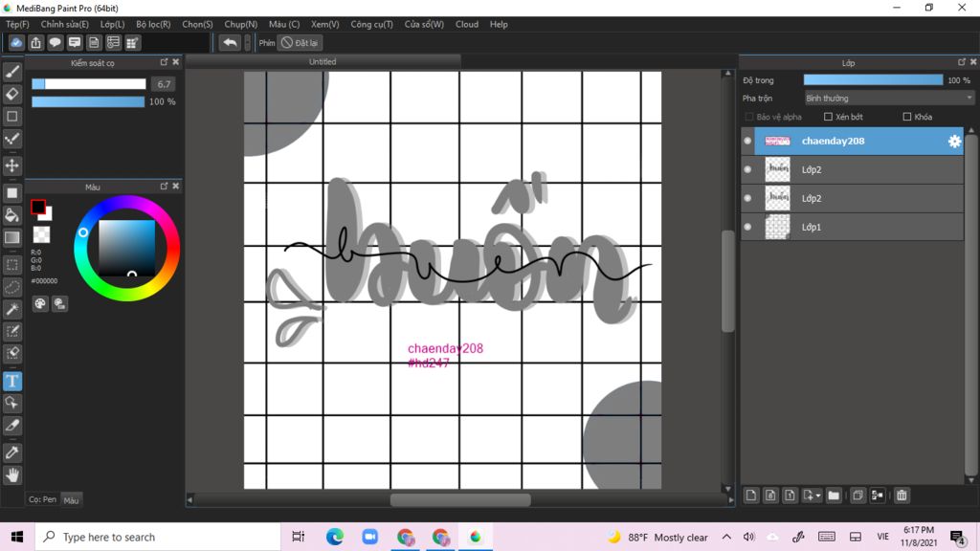Open the Chỉnh sửa(E) menu
Image resolution: width=980 pixels, height=551 pixels.
[x=64, y=24]
